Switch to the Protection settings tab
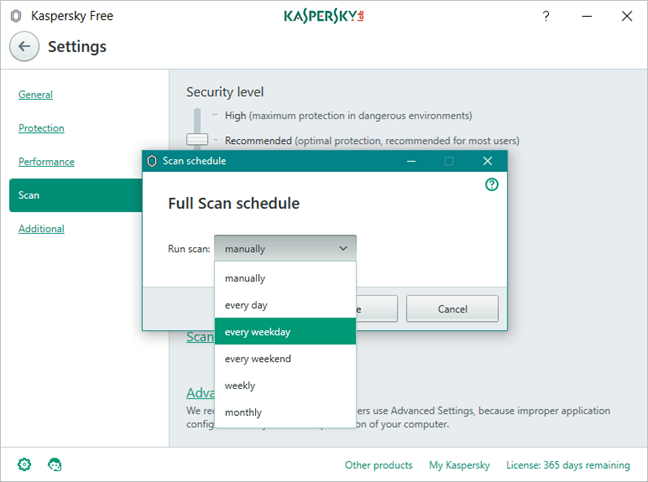The width and height of the screenshot is (648, 482). tap(41, 128)
